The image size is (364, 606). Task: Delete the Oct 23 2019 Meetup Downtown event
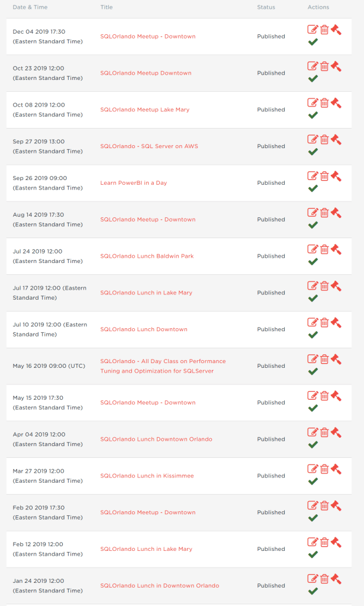(x=324, y=66)
